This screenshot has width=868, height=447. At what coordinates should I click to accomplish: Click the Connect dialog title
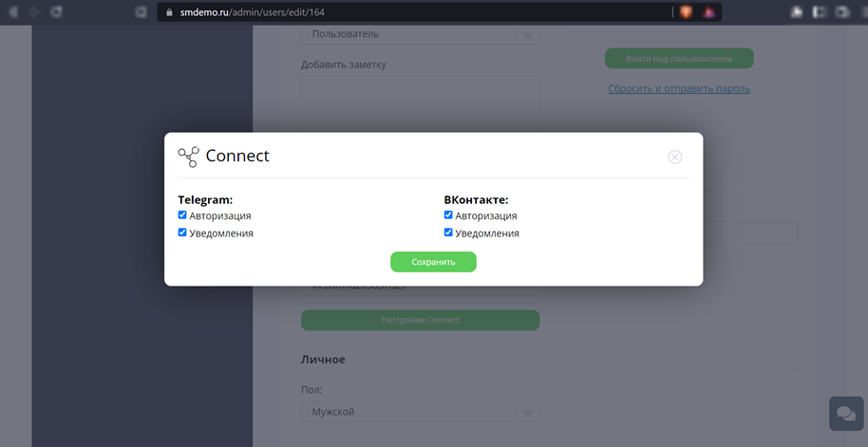(x=237, y=156)
